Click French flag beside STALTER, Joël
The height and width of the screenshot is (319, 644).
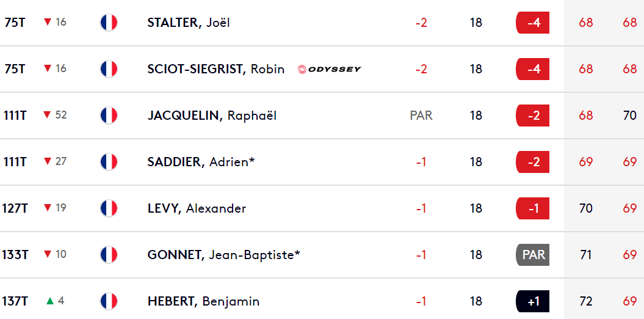point(109,22)
